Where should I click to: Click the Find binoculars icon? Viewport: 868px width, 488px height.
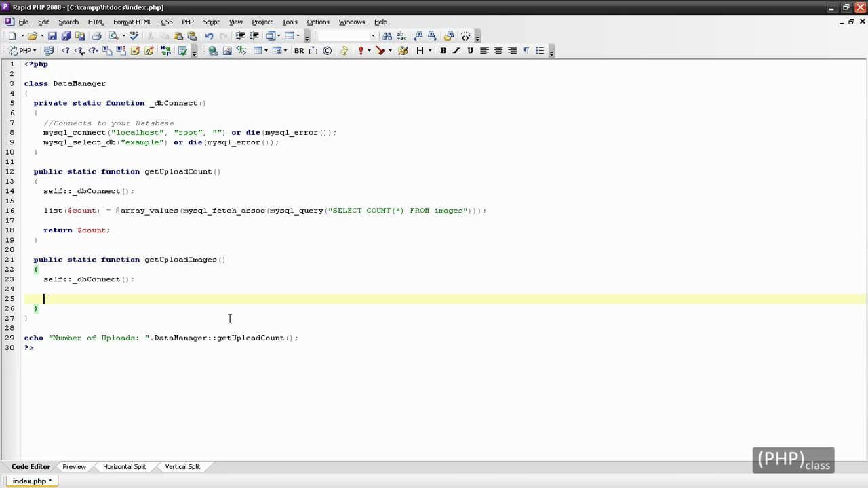[387, 36]
